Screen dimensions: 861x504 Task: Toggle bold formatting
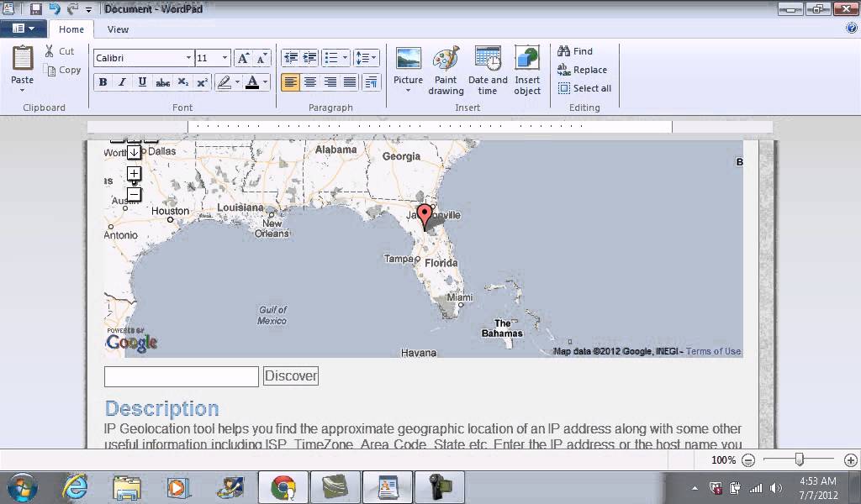[103, 82]
